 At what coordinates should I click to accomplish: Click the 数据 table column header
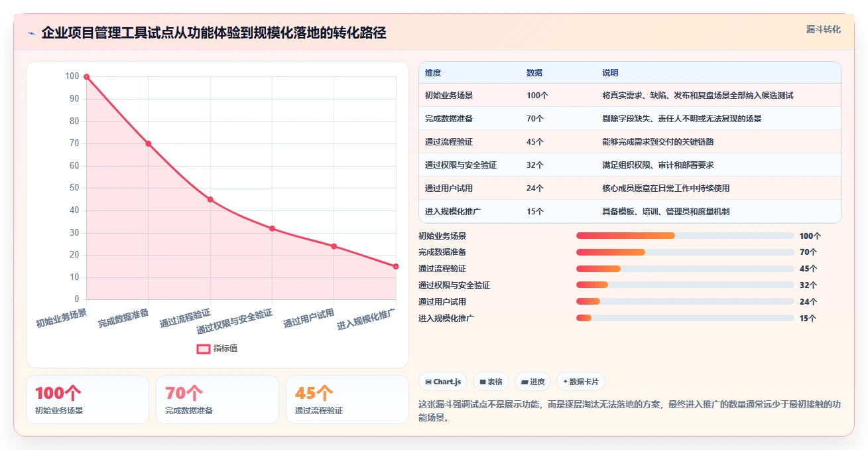[534, 72]
